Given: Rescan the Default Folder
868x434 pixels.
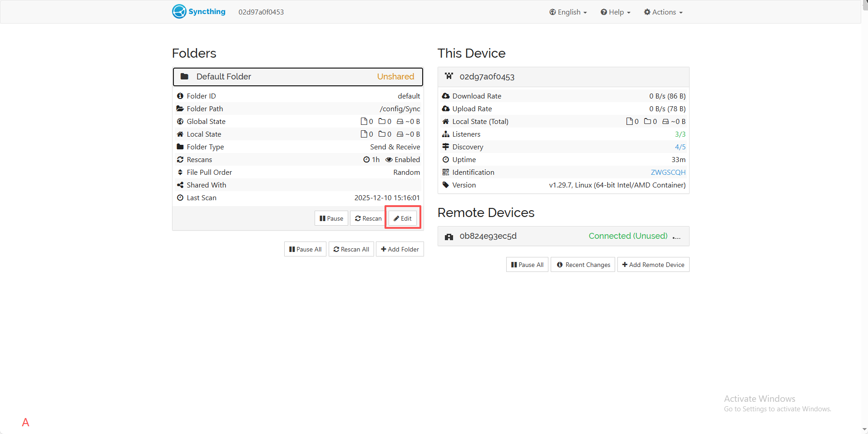Looking at the screenshot, I should (368, 218).
